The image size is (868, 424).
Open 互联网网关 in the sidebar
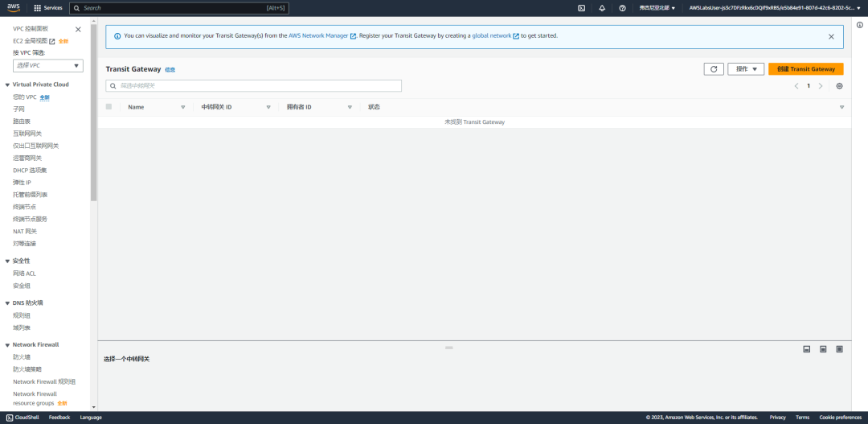[x=27, y=134]
